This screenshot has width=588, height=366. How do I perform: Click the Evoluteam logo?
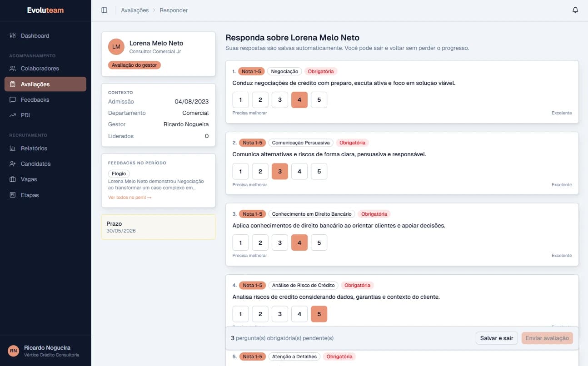[45, 10]
